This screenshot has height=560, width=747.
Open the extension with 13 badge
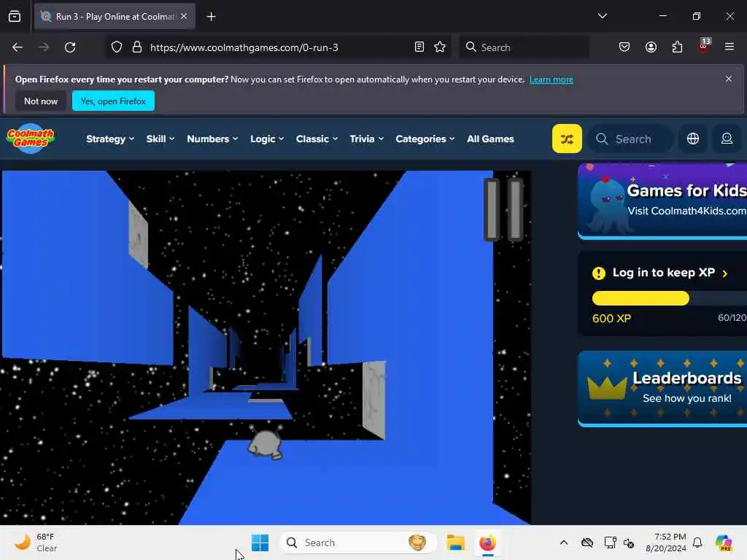pos(704,46)
